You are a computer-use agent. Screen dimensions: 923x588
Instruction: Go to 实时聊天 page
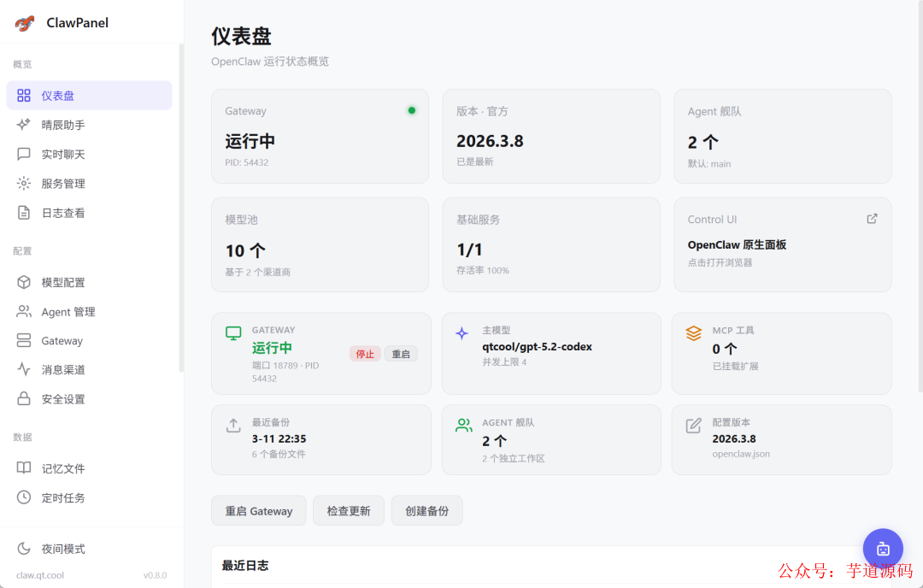coord(90,154)
